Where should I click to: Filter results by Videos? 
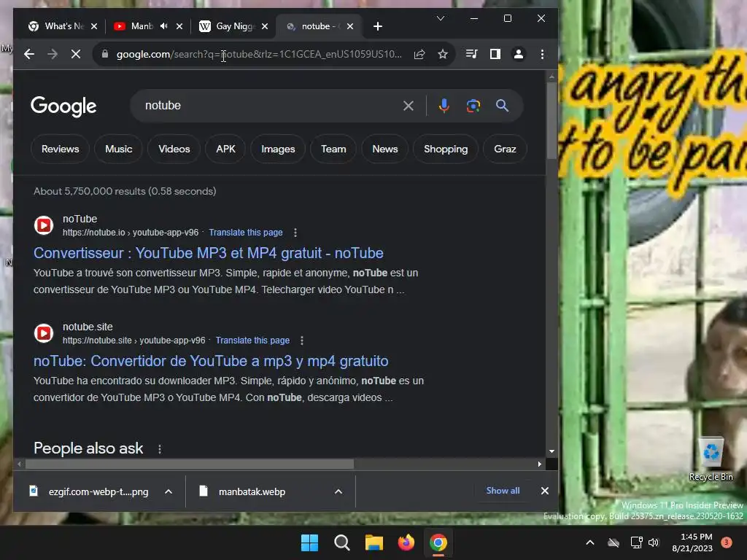tap(174, 149)
